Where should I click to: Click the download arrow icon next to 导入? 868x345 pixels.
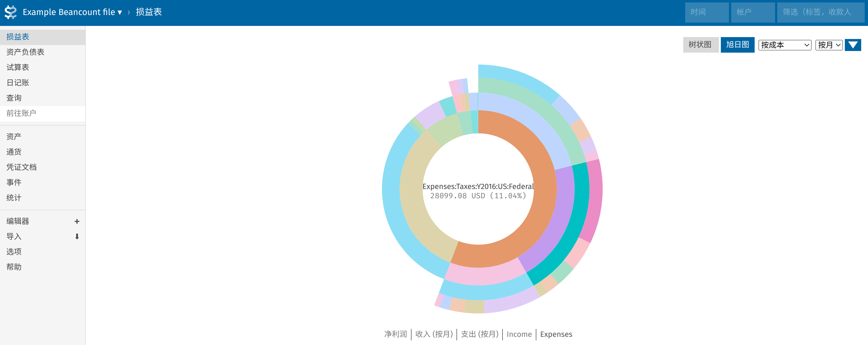(77, 236)
